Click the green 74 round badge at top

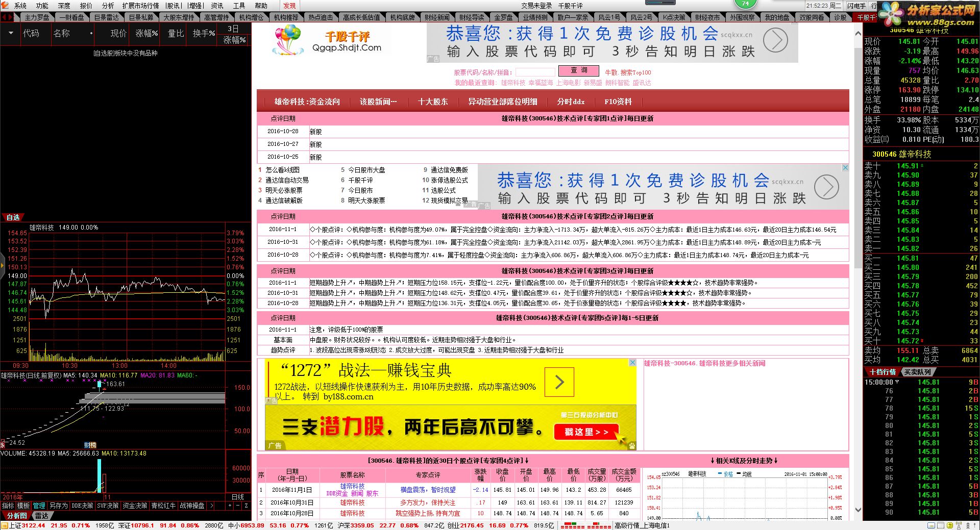[746, 4]
